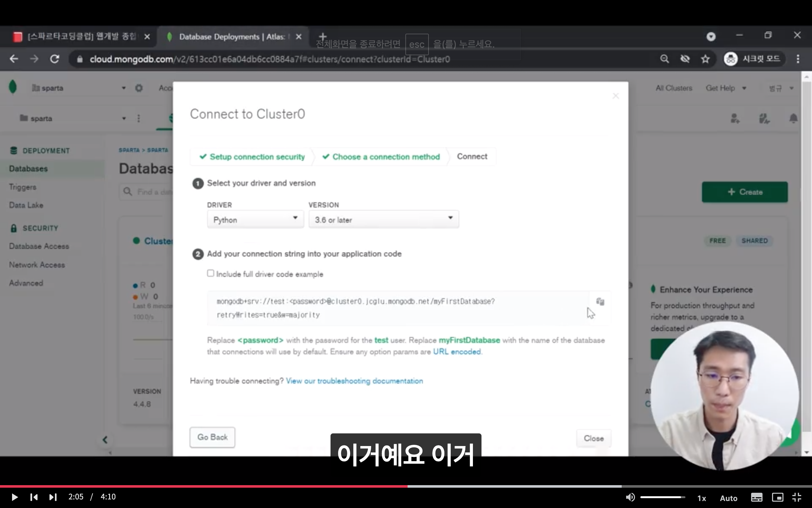Open Get Help dropdown

coord(726,88)
